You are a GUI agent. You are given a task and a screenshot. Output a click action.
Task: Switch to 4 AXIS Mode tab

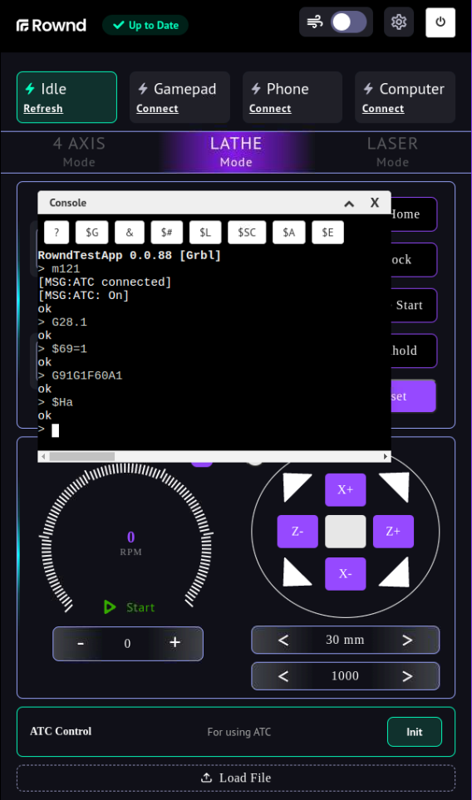pyautogui.click(x=79, y=152)
